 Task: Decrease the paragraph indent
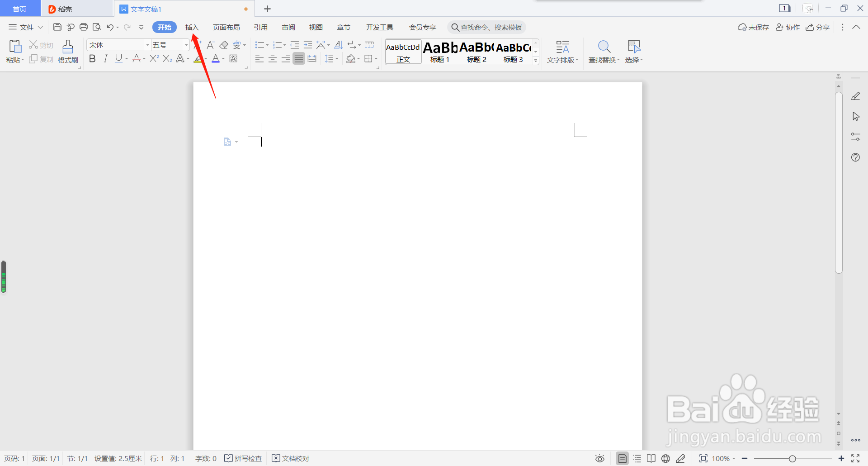[295, 45]
